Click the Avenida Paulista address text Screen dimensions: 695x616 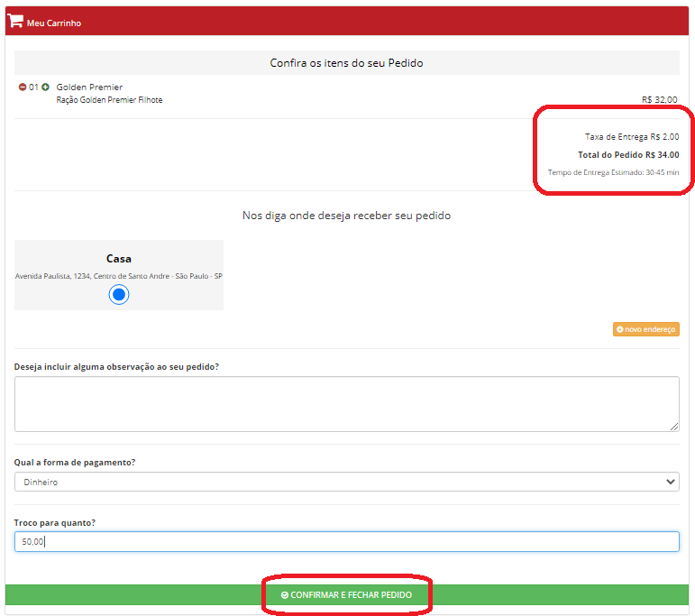[119, 276]
